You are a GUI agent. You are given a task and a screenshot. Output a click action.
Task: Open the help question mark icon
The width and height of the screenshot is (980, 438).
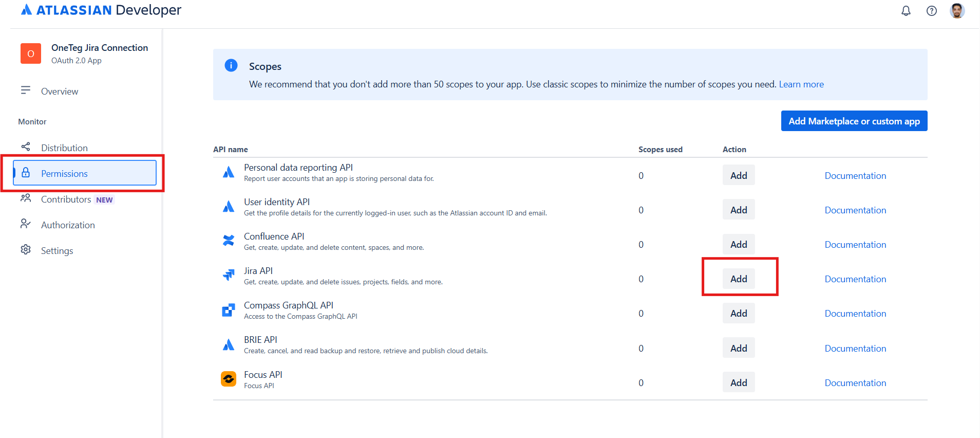tap(932, 11)
